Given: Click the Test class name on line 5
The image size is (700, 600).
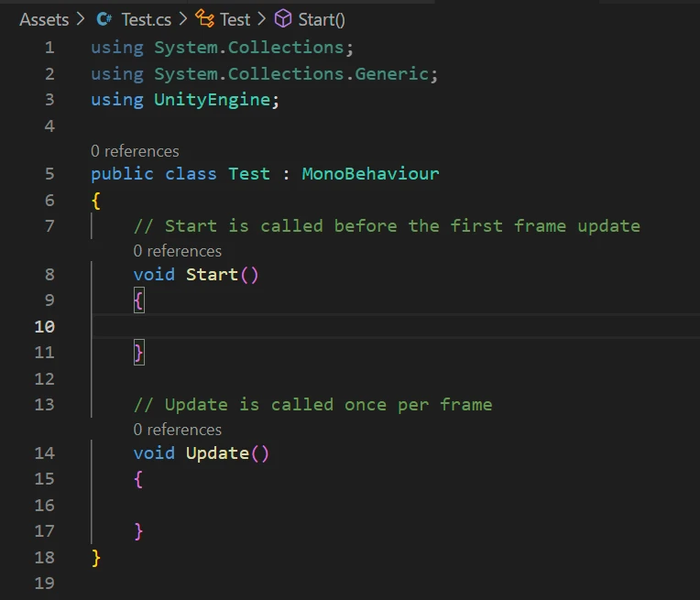Looking at the screenshot, I should coord(249,174).
